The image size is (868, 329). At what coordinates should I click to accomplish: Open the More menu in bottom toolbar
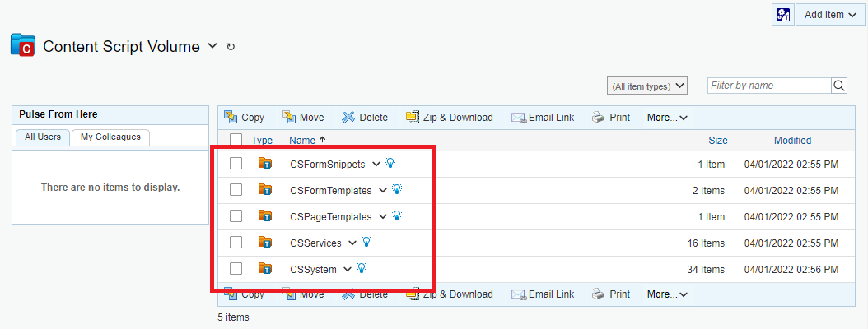coord(667,294)
